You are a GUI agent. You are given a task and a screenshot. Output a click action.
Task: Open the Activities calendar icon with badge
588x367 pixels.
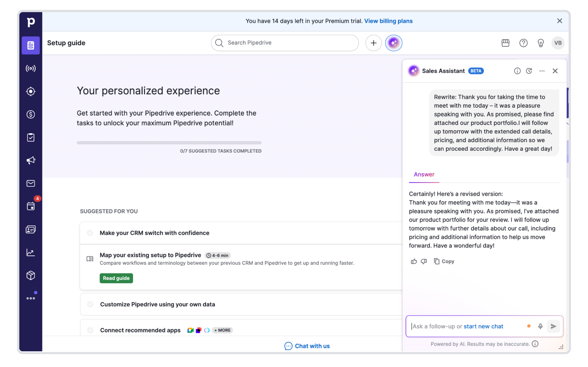31,206
